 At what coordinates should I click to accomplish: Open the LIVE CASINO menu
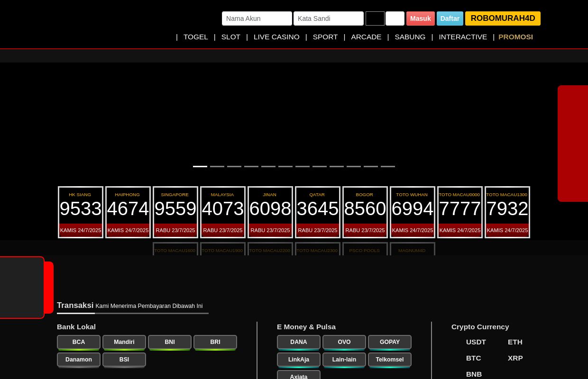[x=276, y=37]
